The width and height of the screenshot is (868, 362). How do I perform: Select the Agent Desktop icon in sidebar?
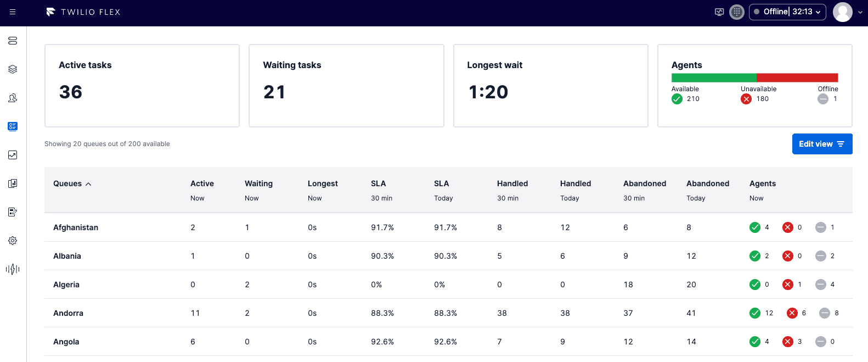point(12,40)
